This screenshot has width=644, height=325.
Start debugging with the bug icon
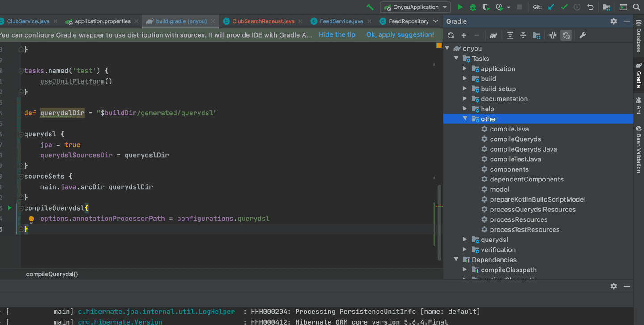pyautogui.click(x=473, y=7)
